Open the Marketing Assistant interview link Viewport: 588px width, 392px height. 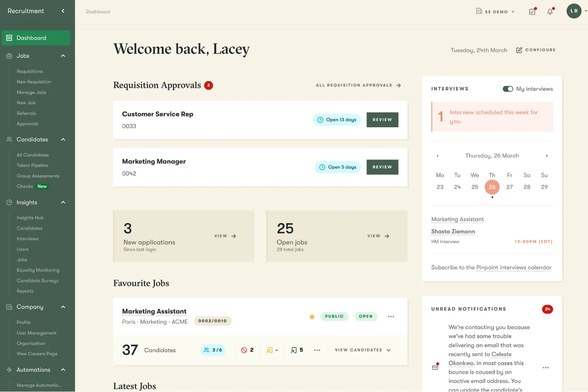click(x=457, y=219)
